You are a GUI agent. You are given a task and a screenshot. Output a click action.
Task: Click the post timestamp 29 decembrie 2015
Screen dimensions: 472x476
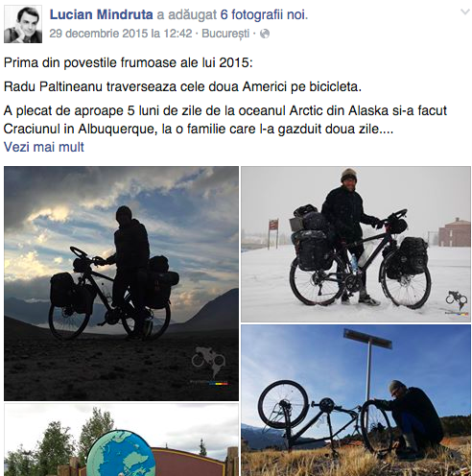(x=121, y=34)
